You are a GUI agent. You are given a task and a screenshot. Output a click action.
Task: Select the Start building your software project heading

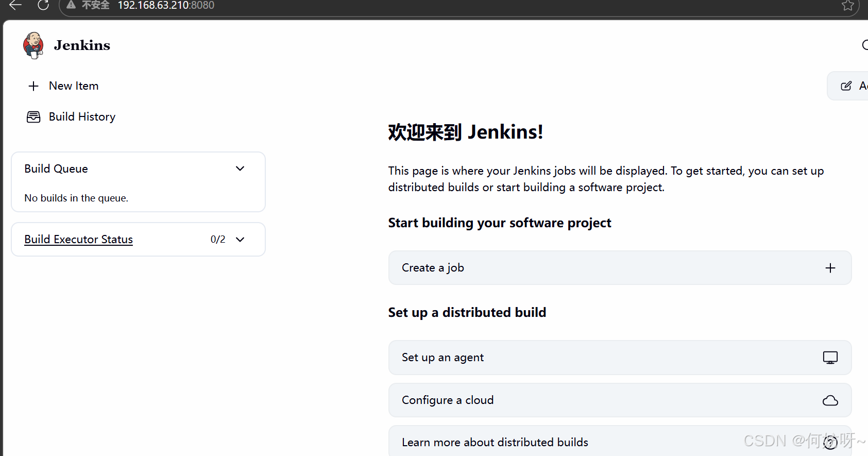[500, 223]
